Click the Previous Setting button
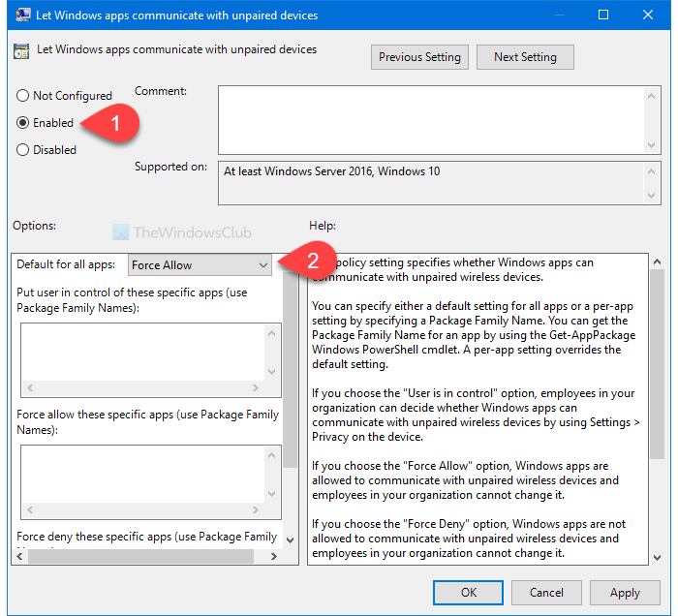The width and height of the screenshot is (678, 616). [419, 57]
